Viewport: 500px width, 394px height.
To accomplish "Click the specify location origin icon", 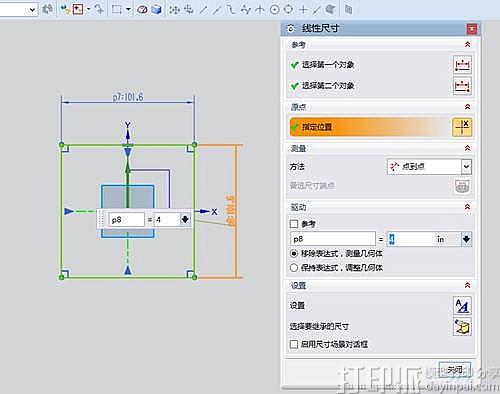I will (x=462, y=127).
